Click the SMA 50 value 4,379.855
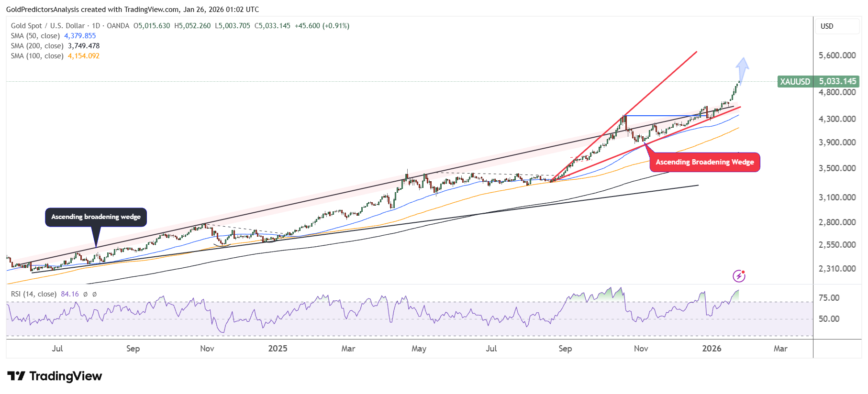This screenshot has height=394, width=868. point(80,36)
